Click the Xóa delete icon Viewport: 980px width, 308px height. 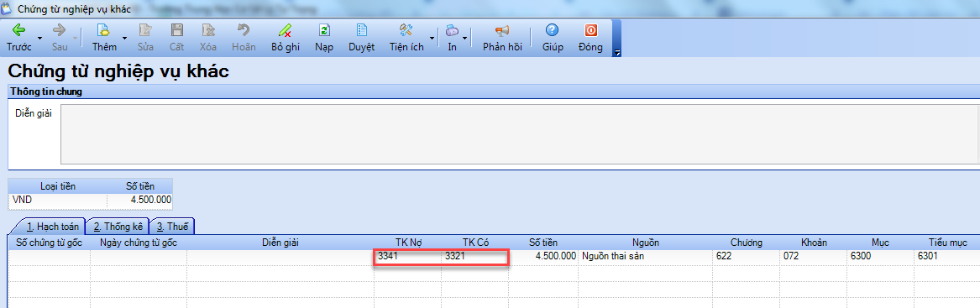pyautogui.click(x=208, y=30)
